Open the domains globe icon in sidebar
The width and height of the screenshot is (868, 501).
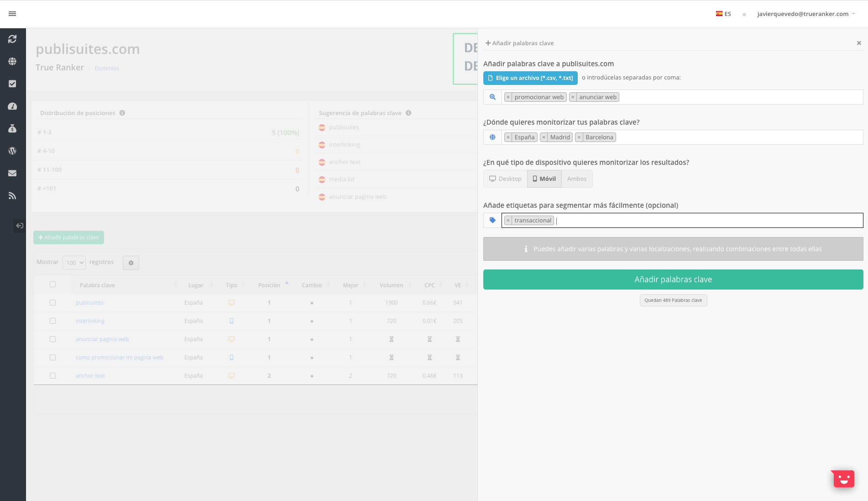(x=12, y=61)
